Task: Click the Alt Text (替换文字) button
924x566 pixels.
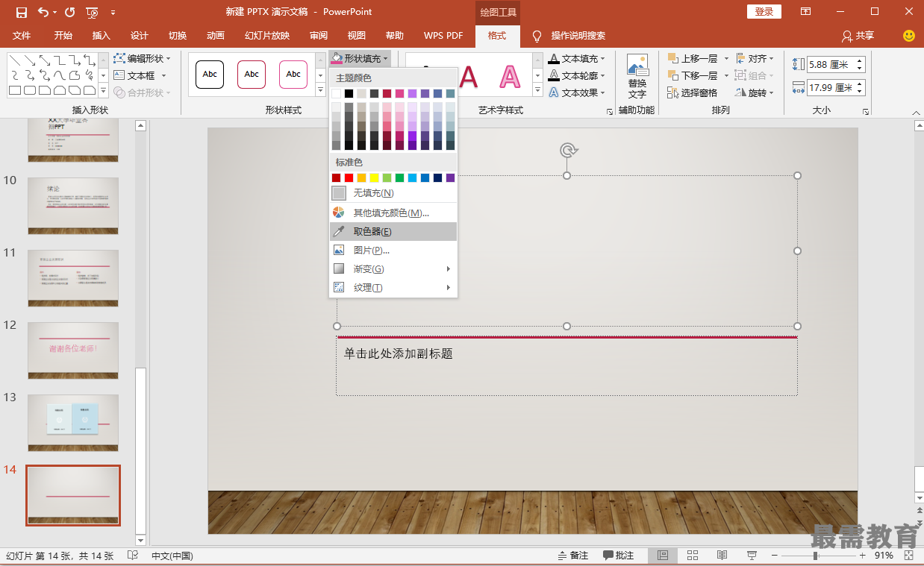Action: [x=637, y=77]
